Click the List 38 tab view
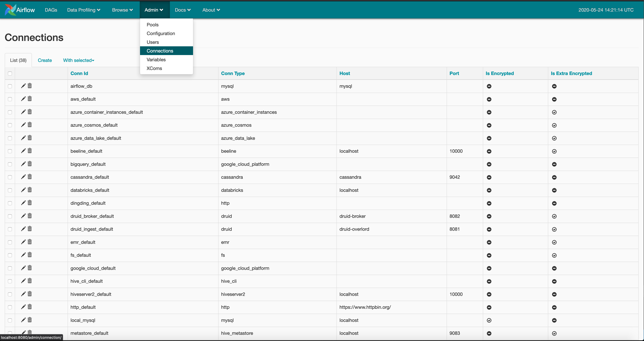The image size is (644, 341). 18,60
